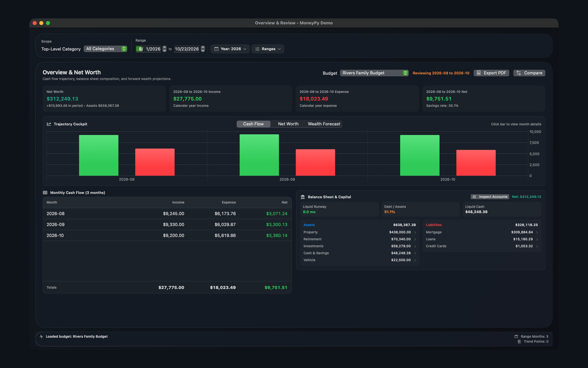Click the Trend Points document icon

tap(519, 342)
